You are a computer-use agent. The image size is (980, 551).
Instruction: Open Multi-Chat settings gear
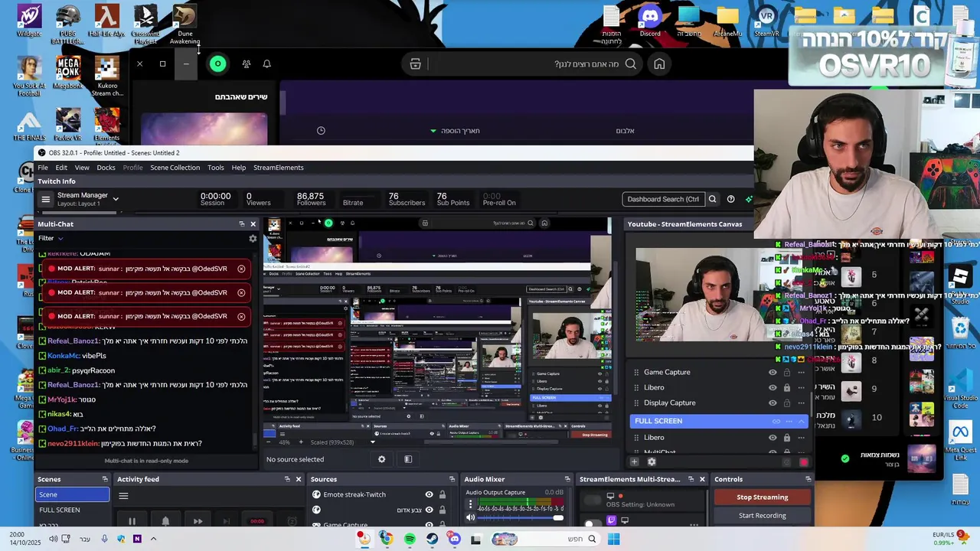pyautogui.click(x=253, y=239)
